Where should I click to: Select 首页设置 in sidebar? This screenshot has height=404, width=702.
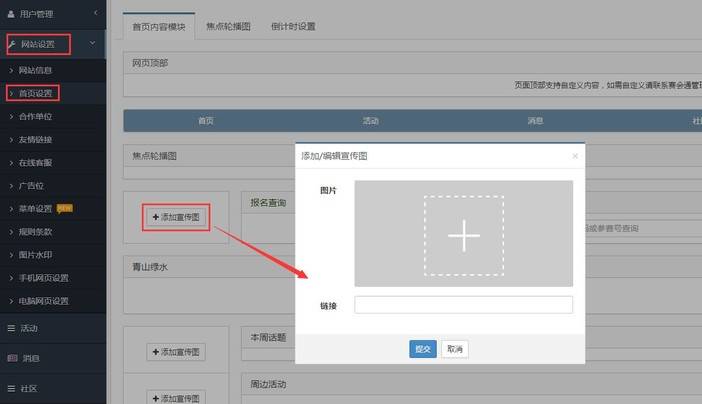click(35, 93)
